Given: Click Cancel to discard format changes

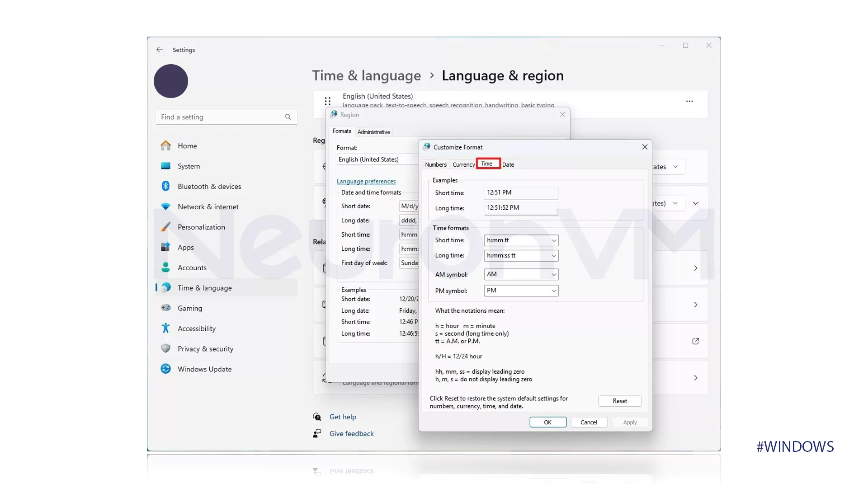Looking at the screenshot, I should (589, 422).
